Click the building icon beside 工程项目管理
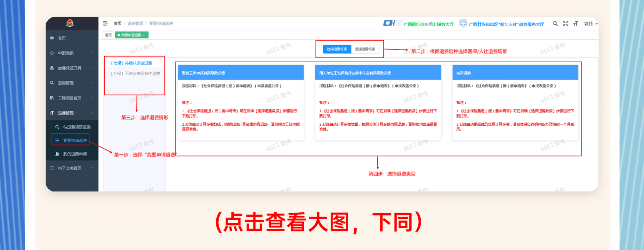 (52, 98)
